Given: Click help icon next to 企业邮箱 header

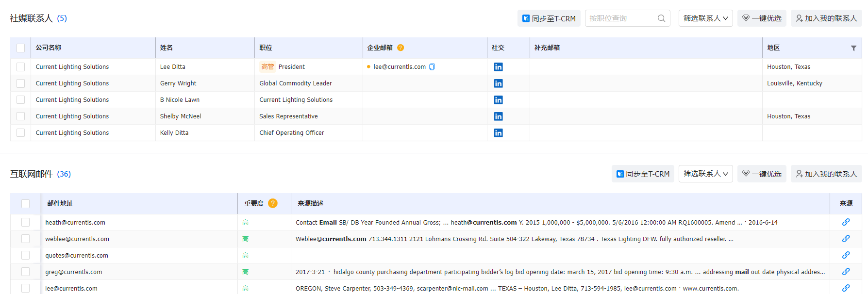Looking at the screenshot, I should [401, 48].
